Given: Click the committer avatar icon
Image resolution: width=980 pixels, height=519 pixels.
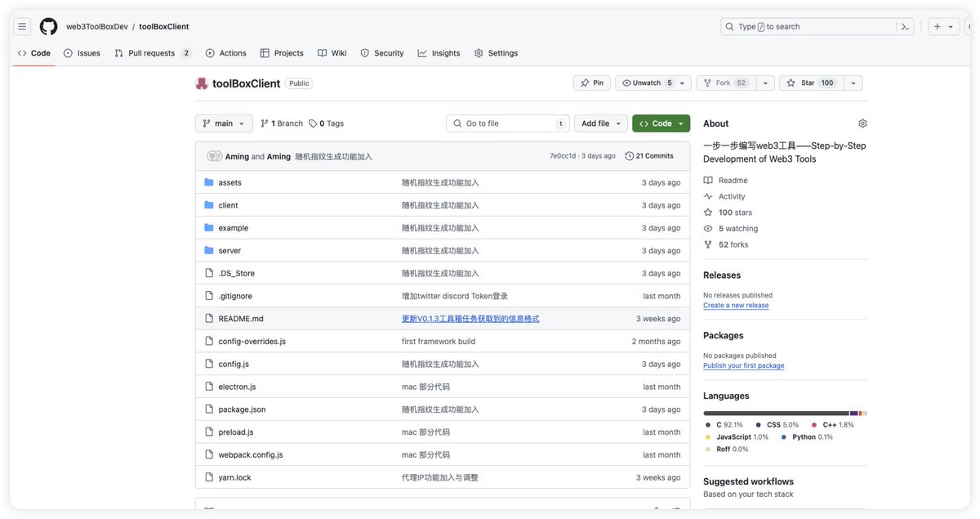Looking at the screenshot, I should coord(214,156).
